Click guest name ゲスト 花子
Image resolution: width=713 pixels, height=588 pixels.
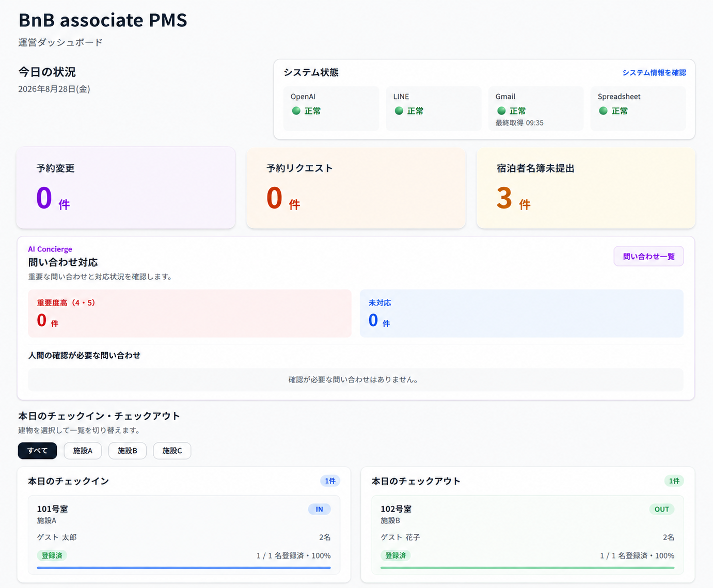coord(401,537)
